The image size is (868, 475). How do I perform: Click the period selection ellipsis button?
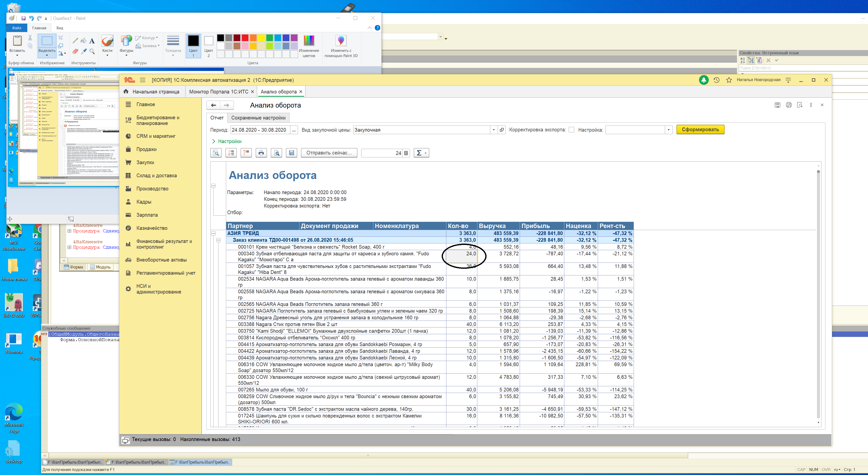coord(294,130)
